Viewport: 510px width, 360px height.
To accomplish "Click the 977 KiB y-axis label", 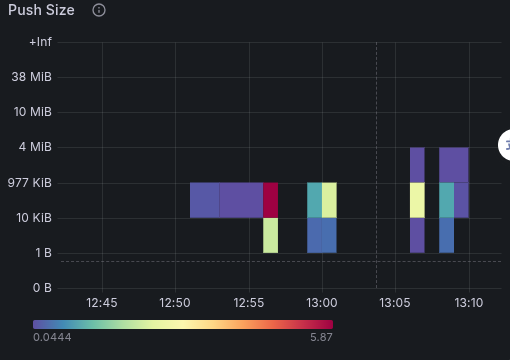I will [30, 183].
